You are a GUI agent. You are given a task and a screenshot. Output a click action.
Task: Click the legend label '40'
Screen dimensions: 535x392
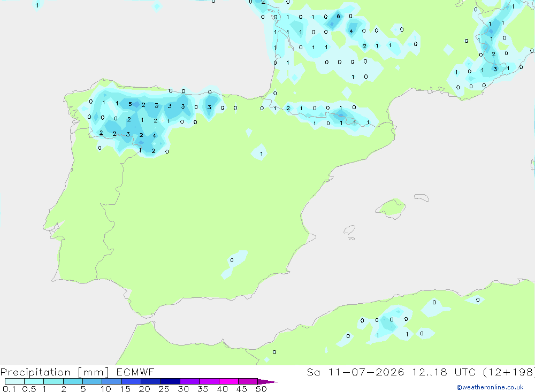pyautogui.click(x=223, y=389)
